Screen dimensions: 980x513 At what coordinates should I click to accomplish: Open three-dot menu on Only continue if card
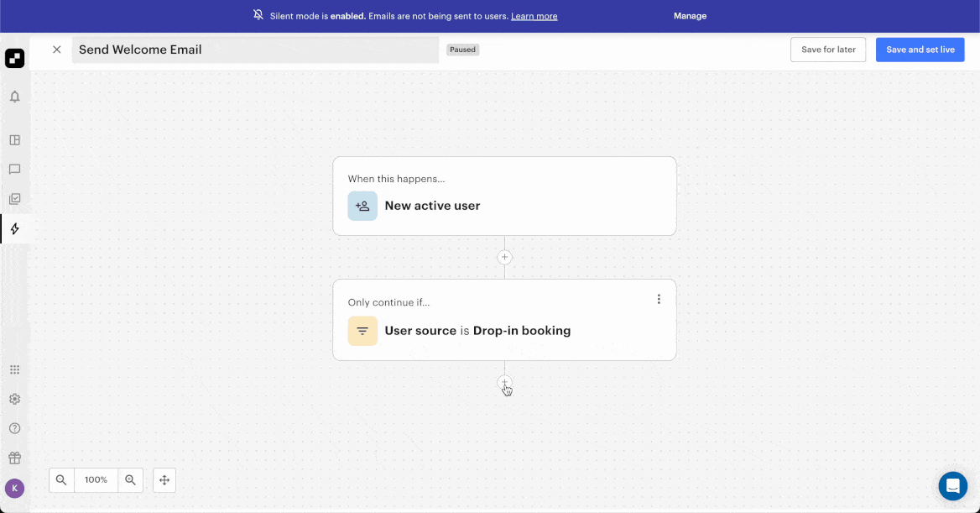click(659, 299)
